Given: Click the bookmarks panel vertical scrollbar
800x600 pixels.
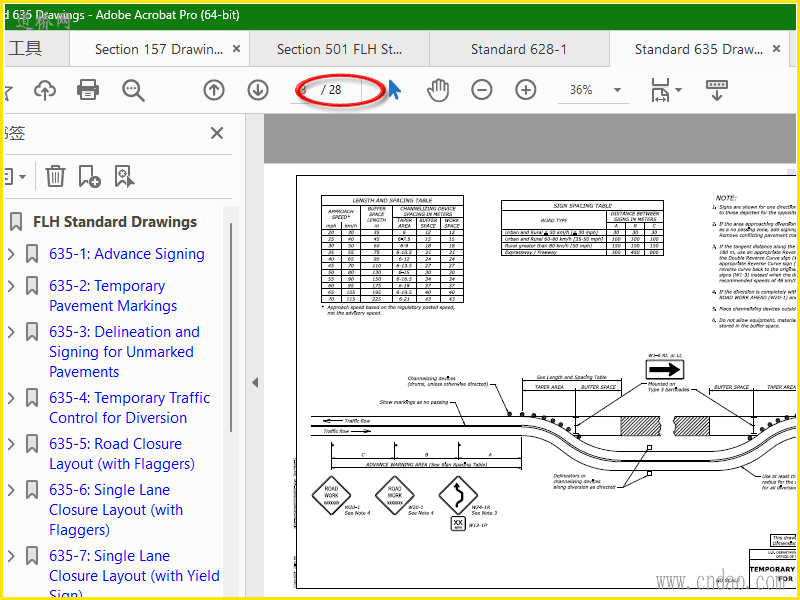Looking at the screenshot, I should coord(231,327).
